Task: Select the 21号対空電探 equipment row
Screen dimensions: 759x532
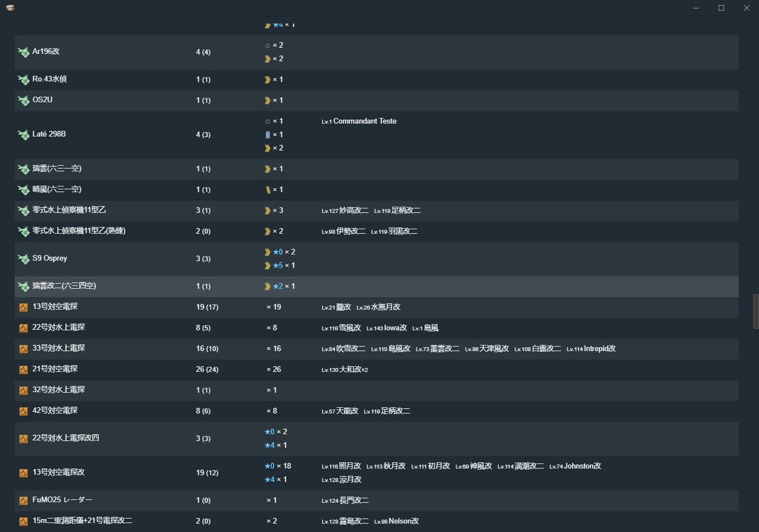Action: tap(376, 370)
